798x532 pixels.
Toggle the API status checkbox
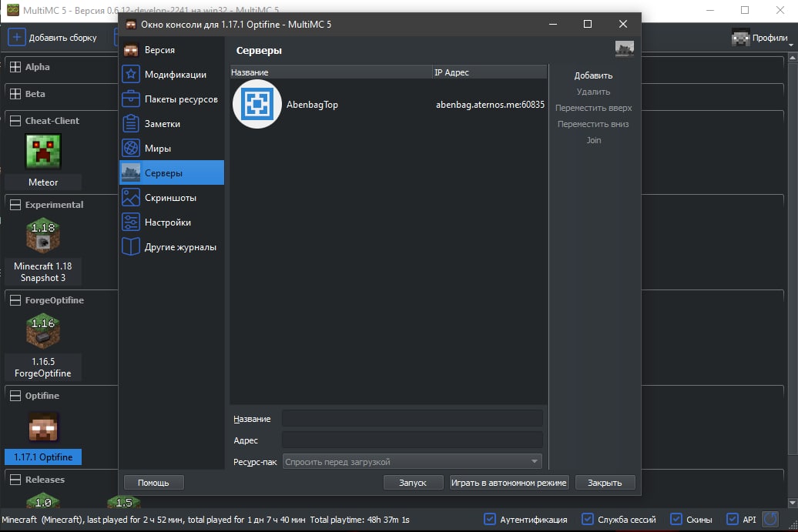(x=732, y=519)
